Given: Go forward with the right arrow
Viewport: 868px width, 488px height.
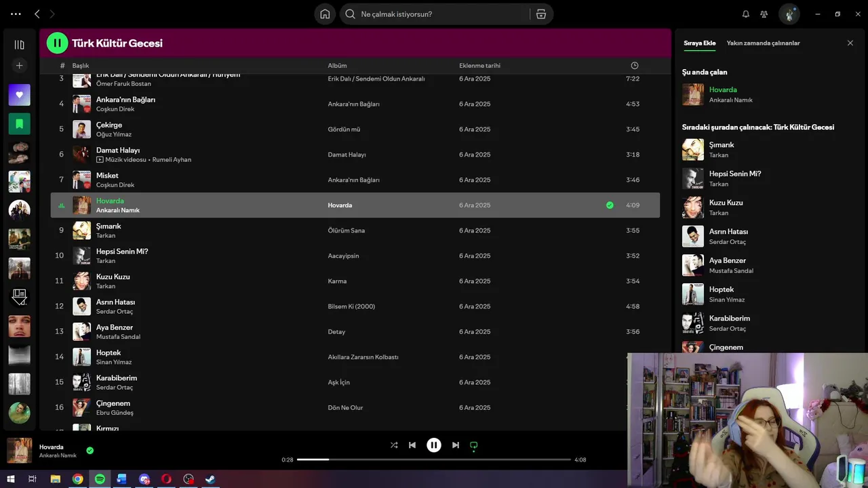Looking at the screenshot, I should 52,14.
